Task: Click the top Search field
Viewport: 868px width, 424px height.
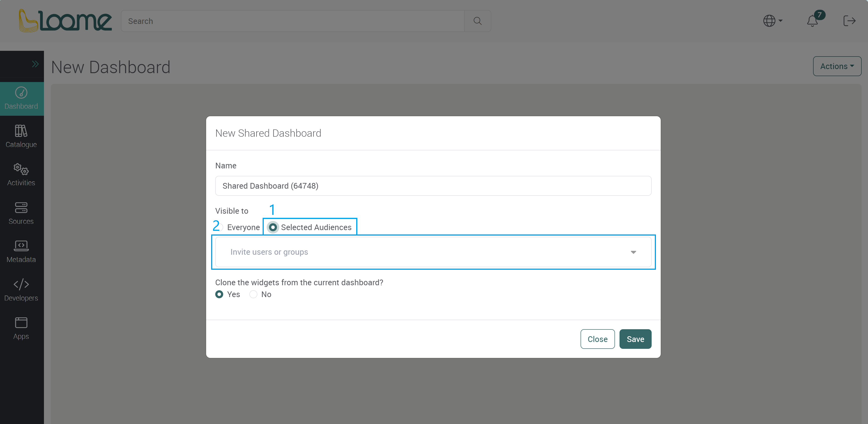Action: point(292,21)
